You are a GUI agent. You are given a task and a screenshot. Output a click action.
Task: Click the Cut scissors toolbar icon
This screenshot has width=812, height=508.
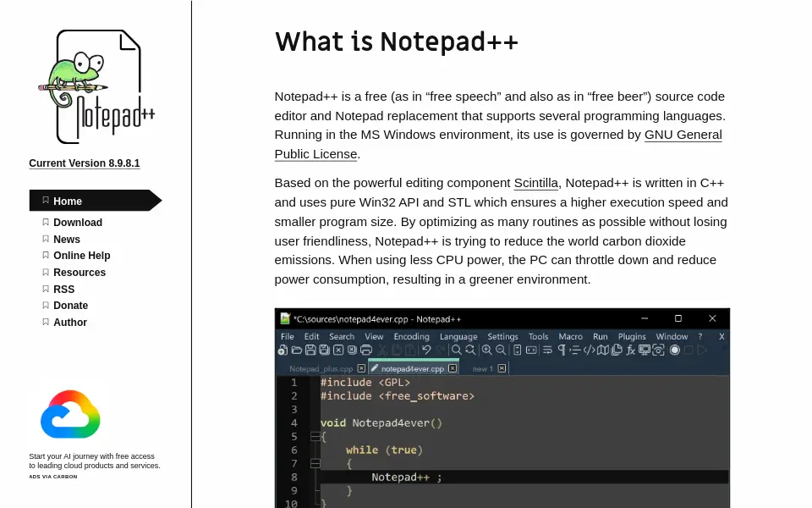point(382,350)
